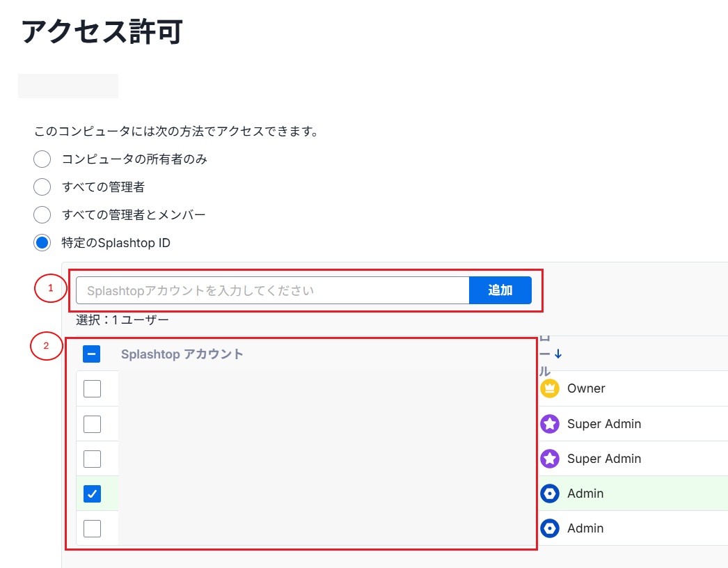Image resolution: width=728 pixels, height=568 pixels.
Task: Click the yellow Owner crown icon
Action: coord(550,388)
